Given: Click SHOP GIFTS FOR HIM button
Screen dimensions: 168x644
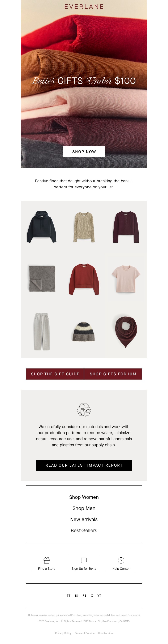Looking at the screenshot, I should [x=113, y=374].
